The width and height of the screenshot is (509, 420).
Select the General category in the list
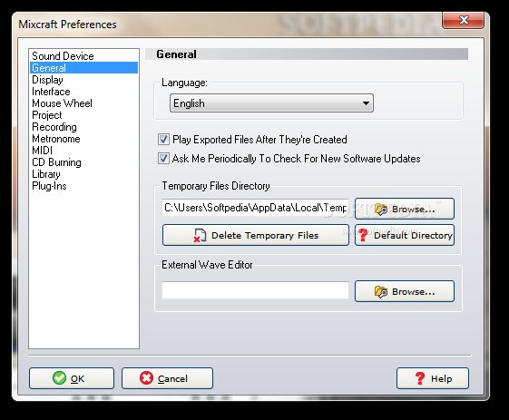(83, 68)
